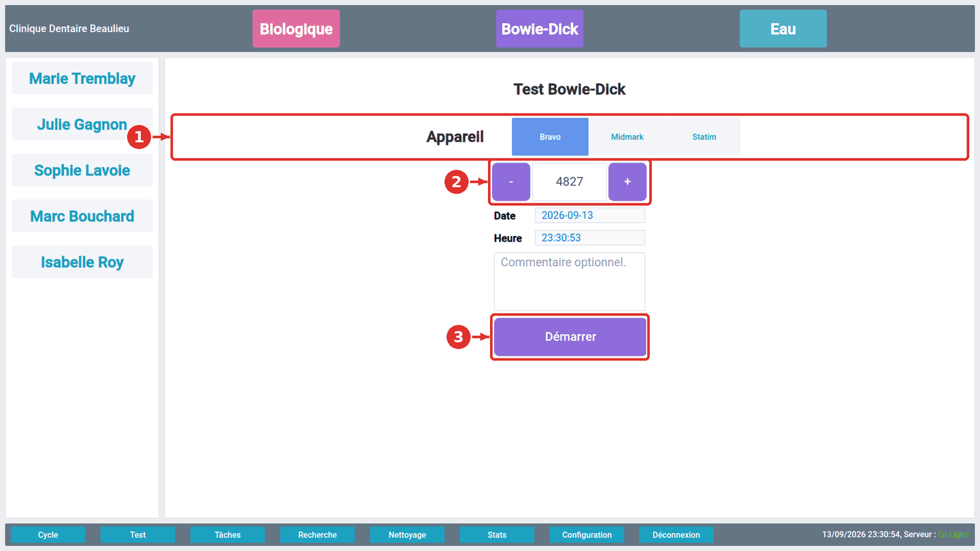Viewport: 980px width, 551px height.
Task: Click the Appareil label
Action: coord(455,137)
